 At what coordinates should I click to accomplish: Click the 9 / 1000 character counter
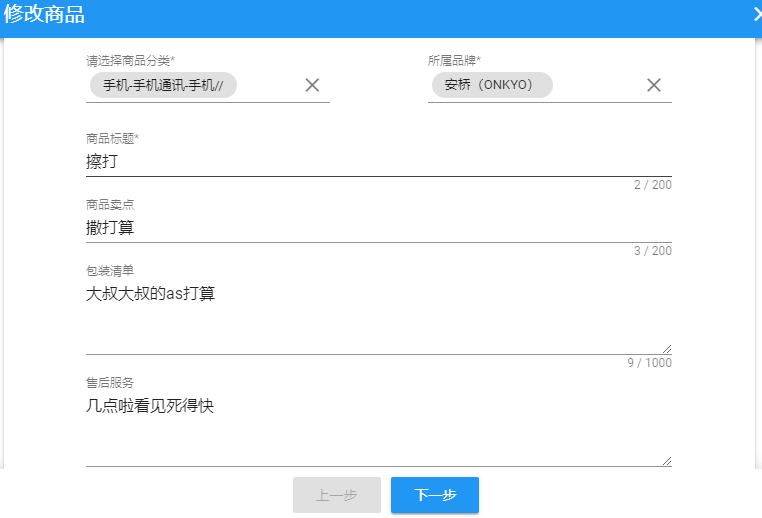pos(649,363)
